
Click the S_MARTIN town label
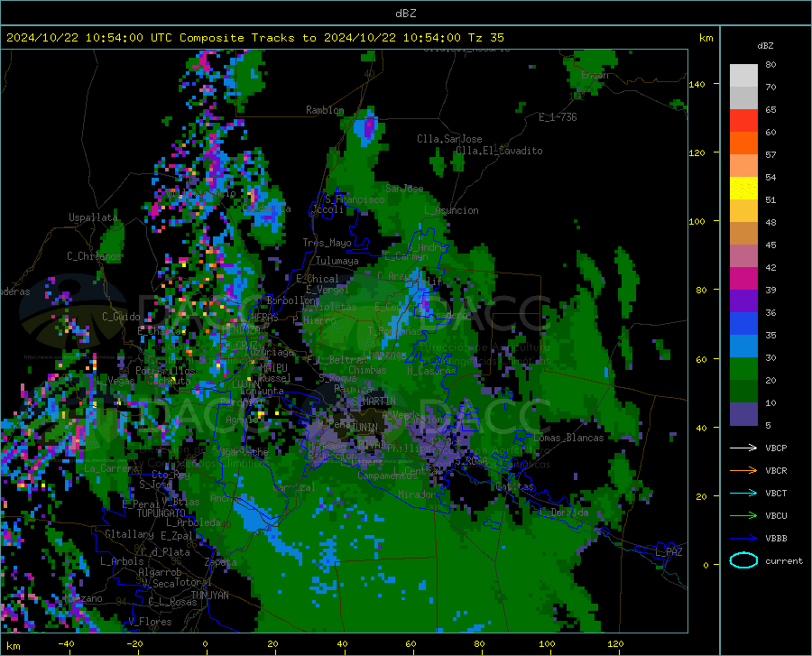(374, 402)
